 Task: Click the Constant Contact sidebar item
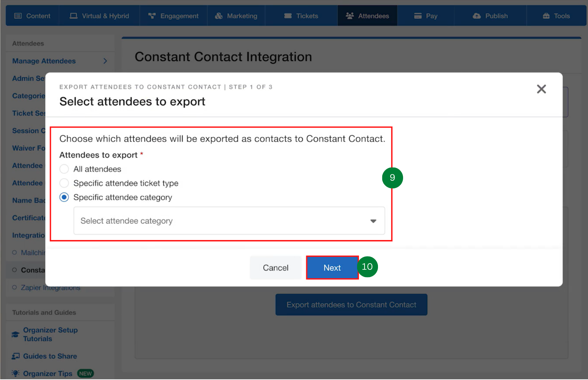tap(33, 270)
